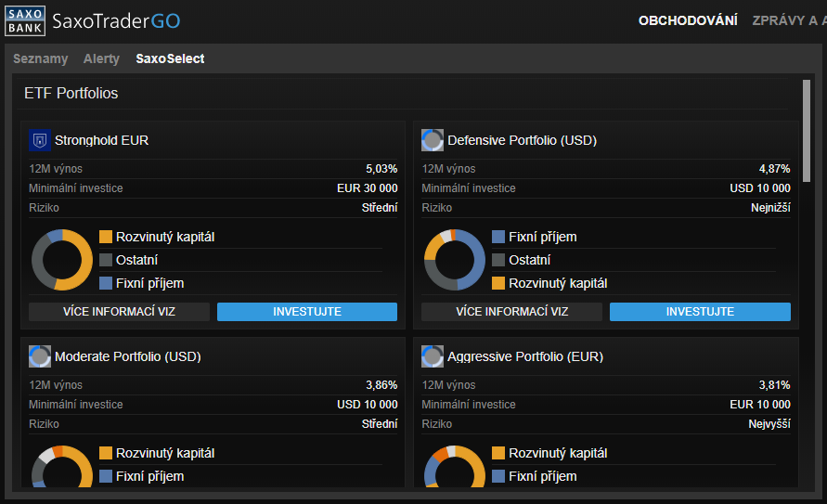This screenshot has width=827, height=504.
Task: Click the Defensive Portfolio (USD) icon
Action: click(433, 140)
